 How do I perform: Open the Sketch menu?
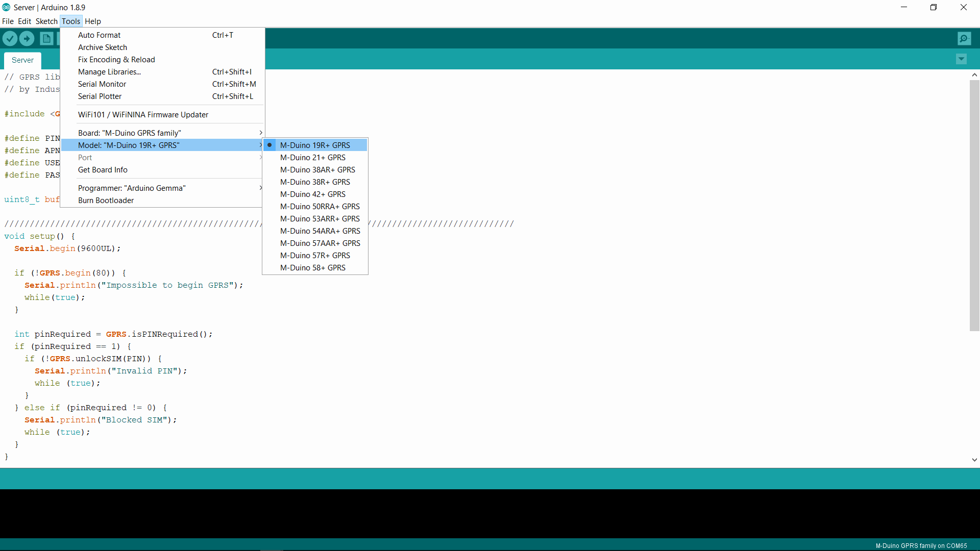coord(46,21)
